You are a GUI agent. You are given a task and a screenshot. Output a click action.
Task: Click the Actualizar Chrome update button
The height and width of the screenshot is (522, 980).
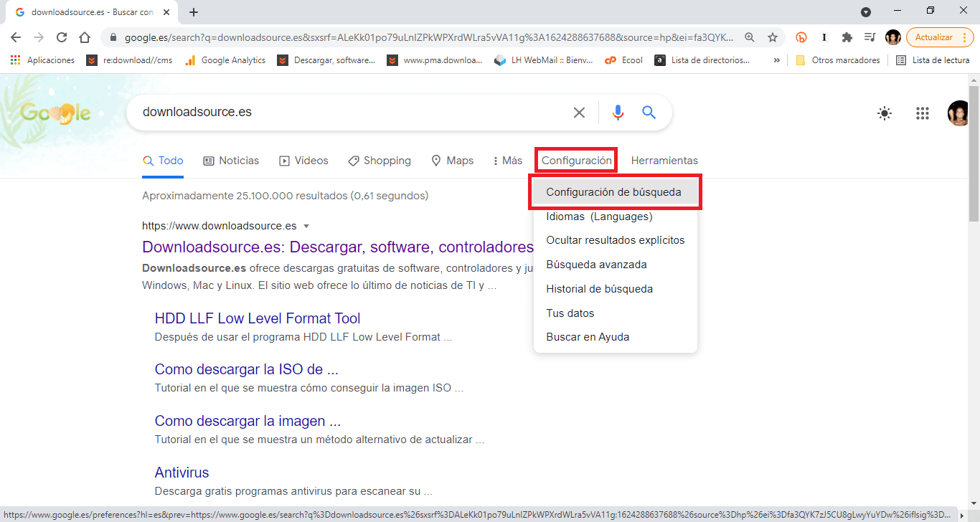pos(938,37)
